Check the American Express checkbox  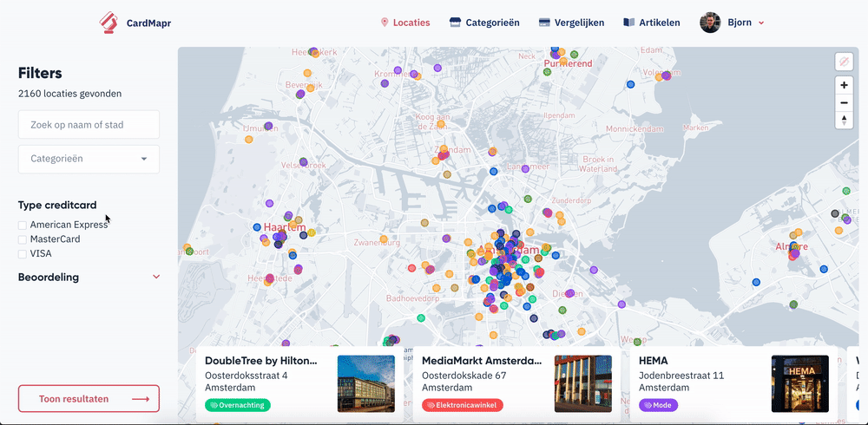(23, 226)
